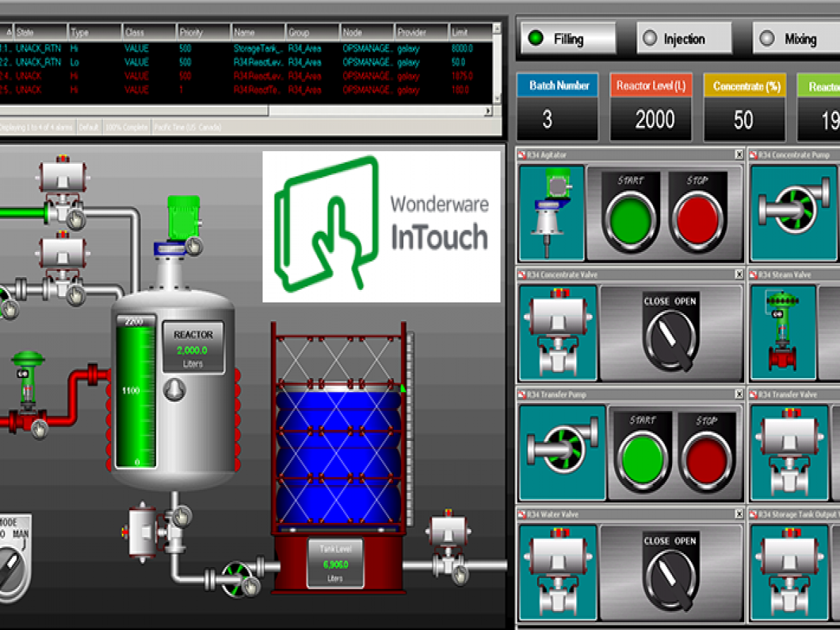Click the "100% Complete" status bar entry

coord(126,127)
